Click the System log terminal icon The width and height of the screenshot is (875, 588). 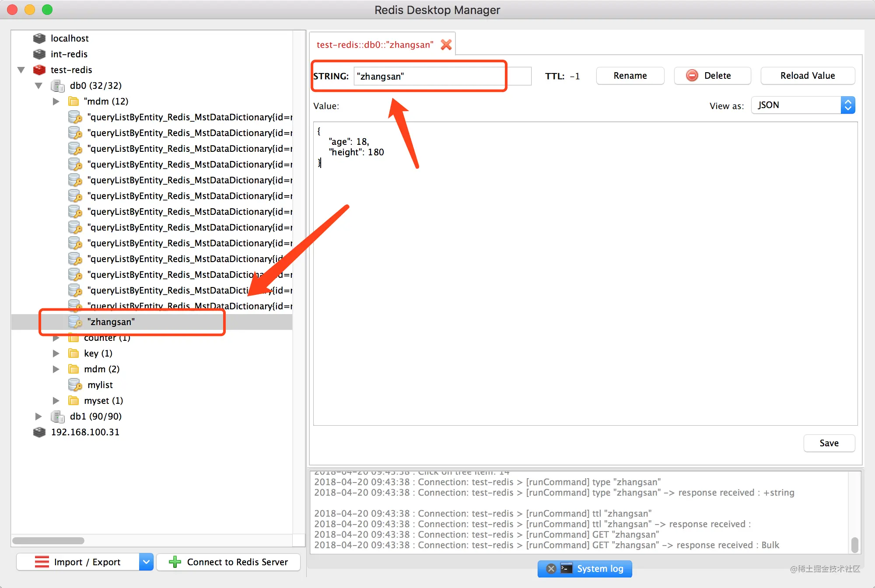(567, 568)
